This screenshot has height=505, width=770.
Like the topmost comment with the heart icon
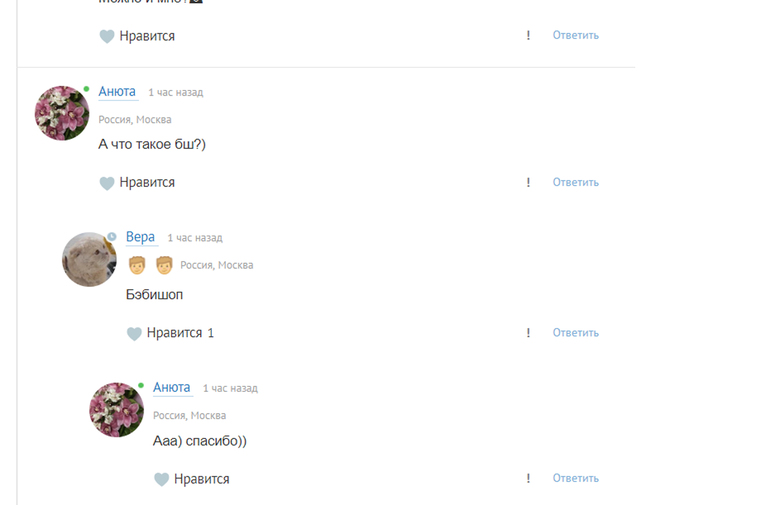click(107, 36)
